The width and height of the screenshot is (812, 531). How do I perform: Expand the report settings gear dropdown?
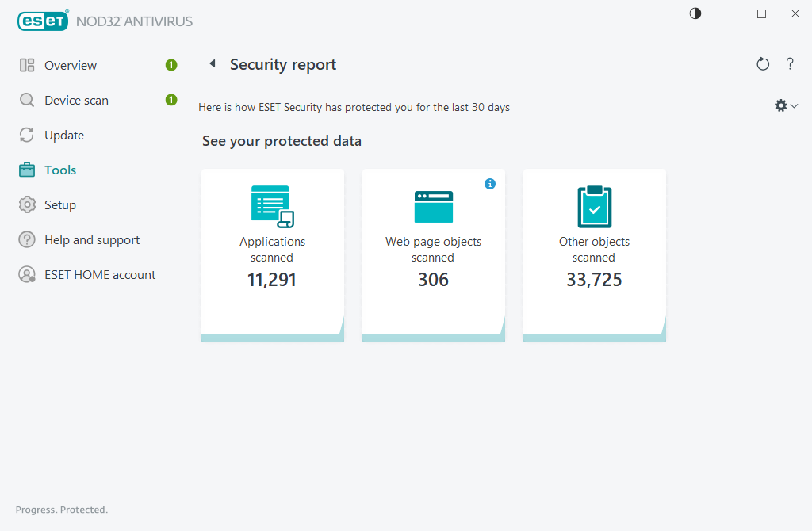pos(786,105)
